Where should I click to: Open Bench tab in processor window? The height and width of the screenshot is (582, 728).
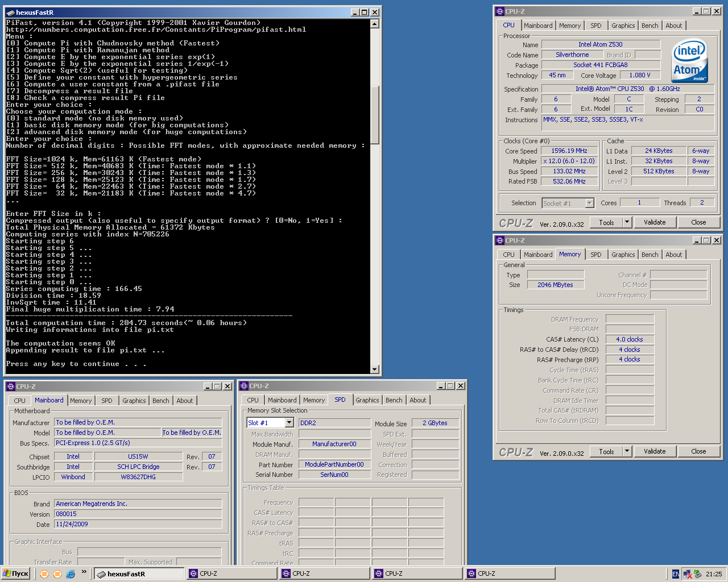tap(650, 26)
